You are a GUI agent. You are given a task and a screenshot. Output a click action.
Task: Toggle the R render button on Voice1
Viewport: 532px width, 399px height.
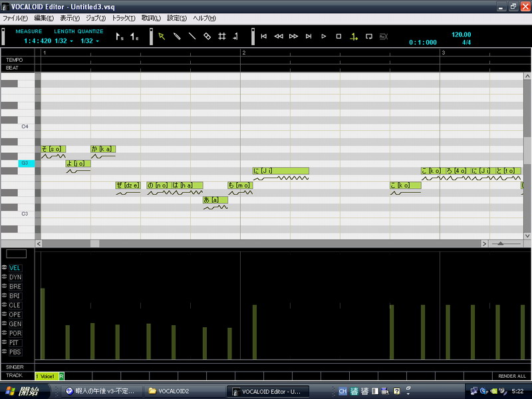point(61,376)
